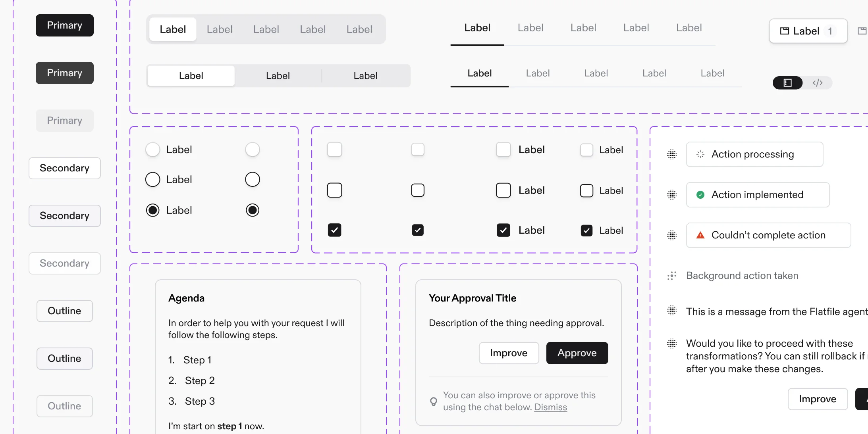868x434 pixels.
Task: Select the active Label tab in the lower tab bar
Action: (479, 73)
